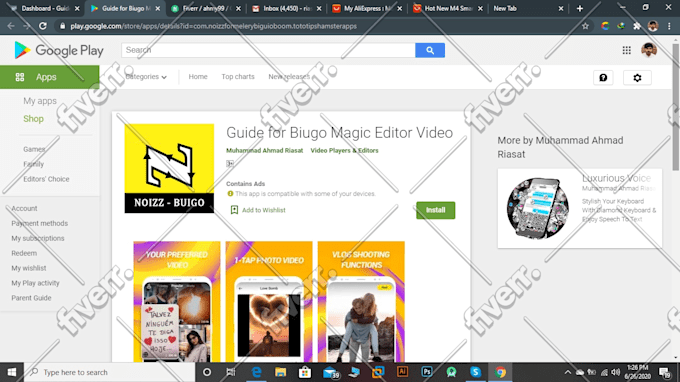The width and height of the screenshot is (680, 382).
Task: Open the notification center icon
Action: [664, 372]
